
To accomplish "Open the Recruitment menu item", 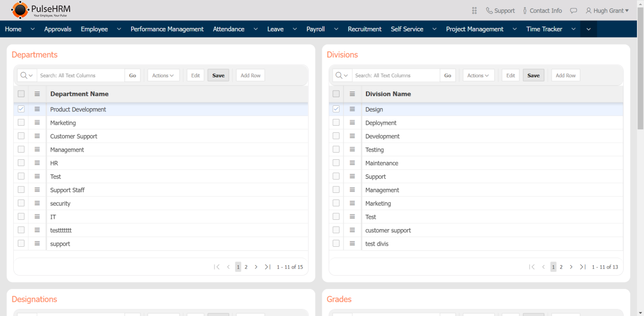I will tap(364, 29).
